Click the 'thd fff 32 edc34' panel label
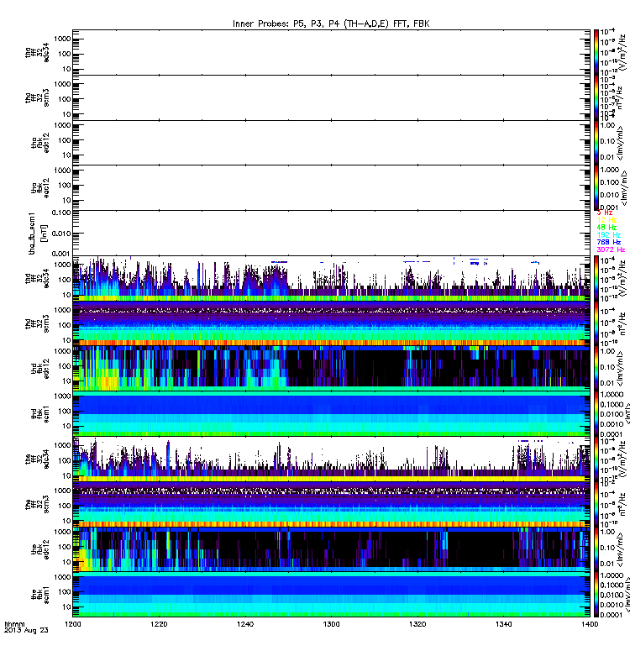The width and height of the screenshot is (630, 672). coord(37,278)
